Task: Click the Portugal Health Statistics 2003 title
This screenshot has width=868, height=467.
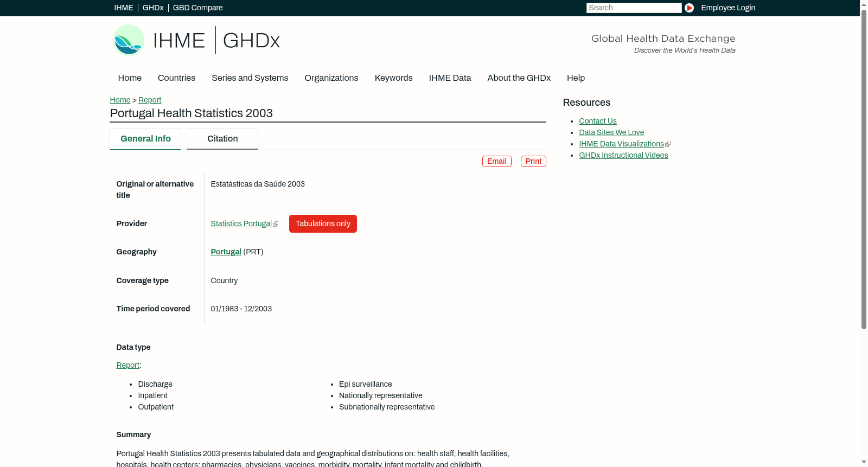Action: [x=191, y=113]
